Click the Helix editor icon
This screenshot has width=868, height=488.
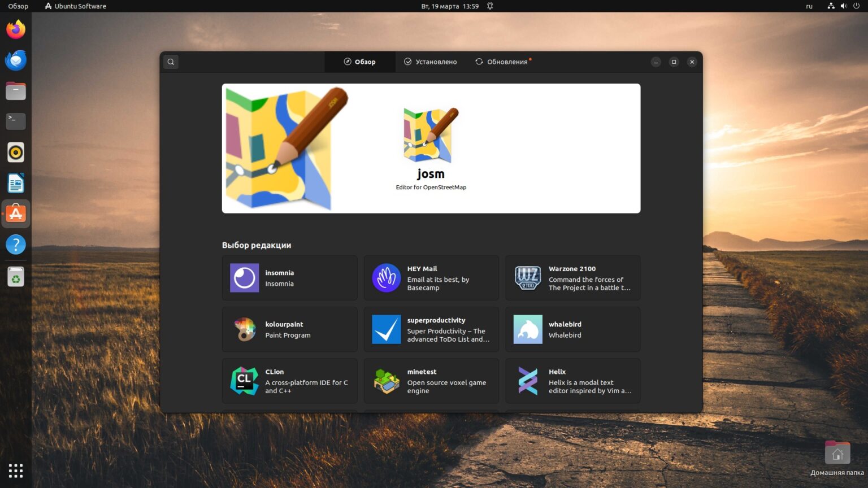point(527,380)
